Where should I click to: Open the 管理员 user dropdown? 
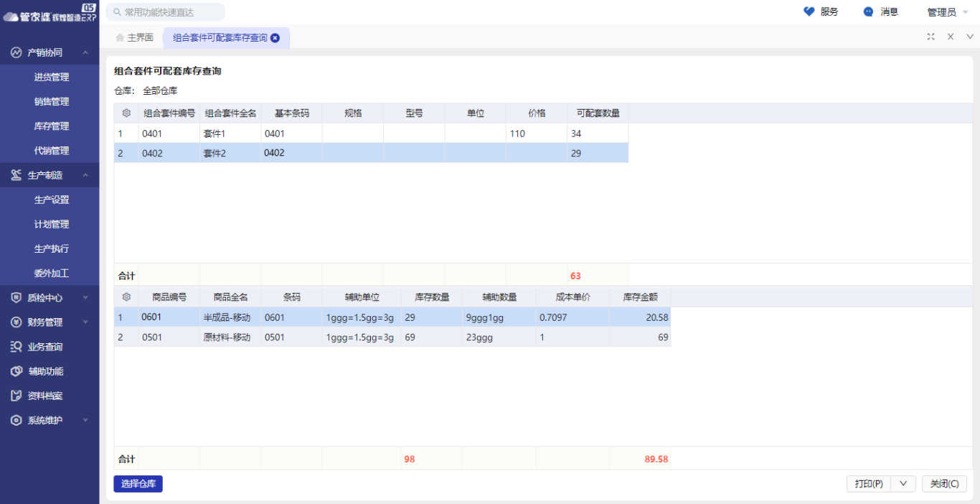point(946,12)
